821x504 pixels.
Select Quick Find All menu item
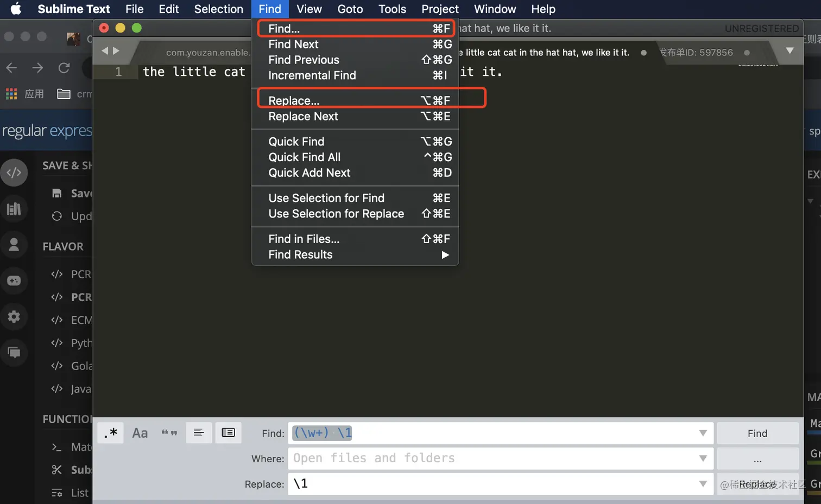tap(355, 157)
